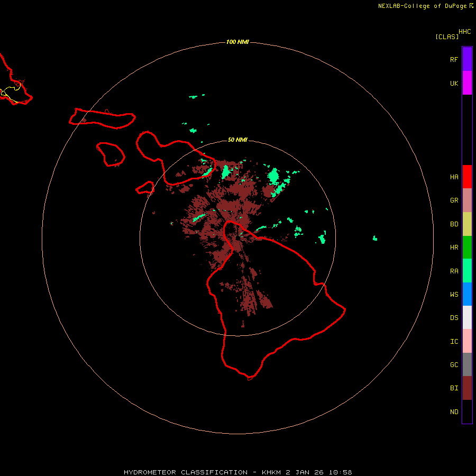This screenshot has height=476, width=476.
Task: Click the RA legend label
Action: click(x=454, y=271)
